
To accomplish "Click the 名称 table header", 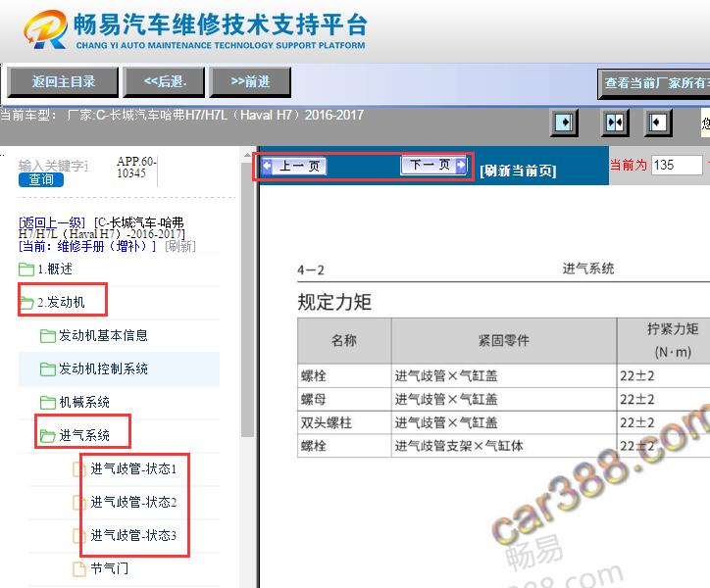I will [x=344, y=340].
